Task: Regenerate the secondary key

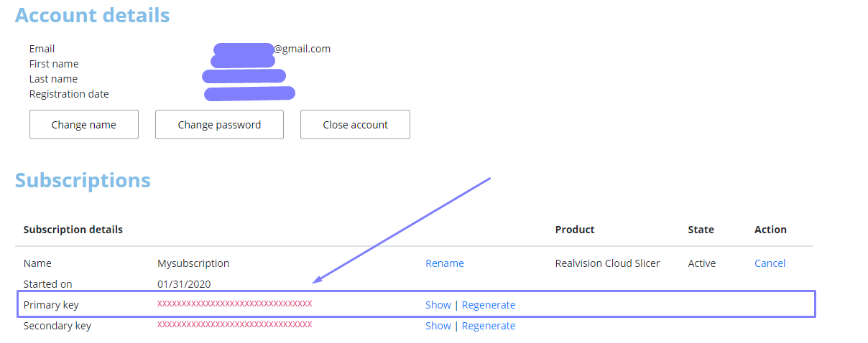Action: coord(489,326)
